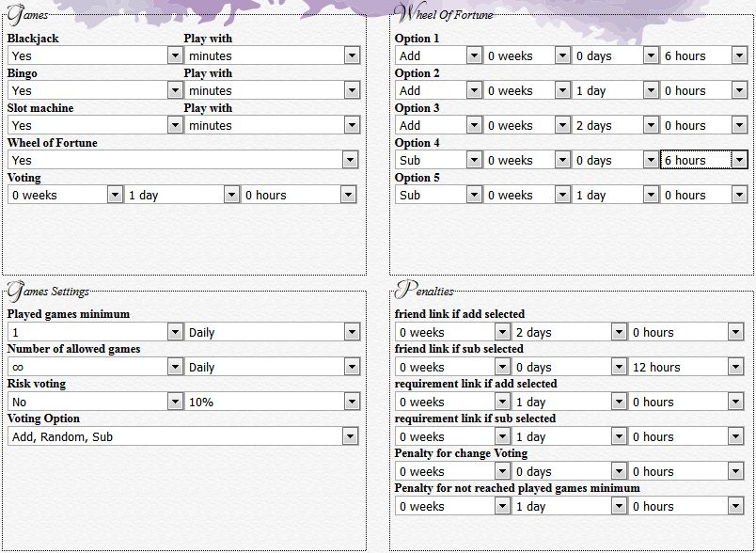Screen dimensions: 756x553
Task: Open Option 2 days dropdown
Action: [x=615, y=90]
